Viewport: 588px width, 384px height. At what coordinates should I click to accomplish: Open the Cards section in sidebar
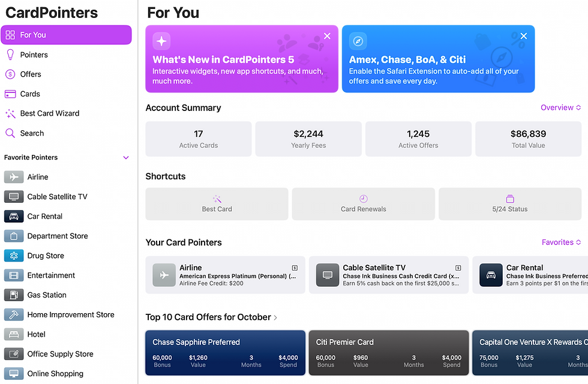point(30,94)
